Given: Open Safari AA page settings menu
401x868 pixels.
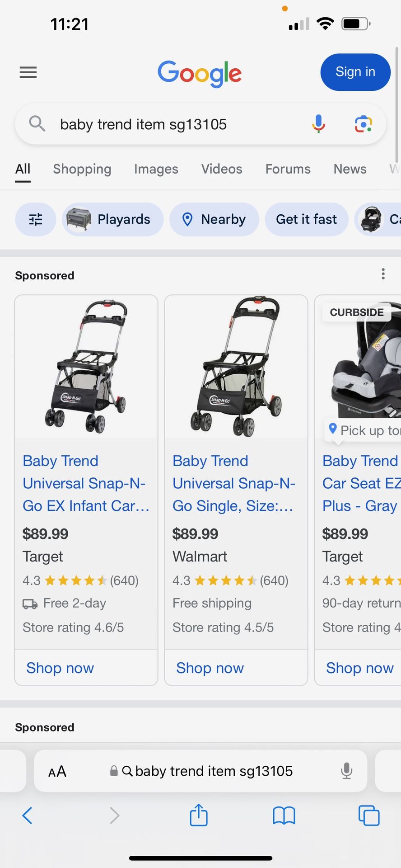Looking at the screenshot, I should click(57, 771).
